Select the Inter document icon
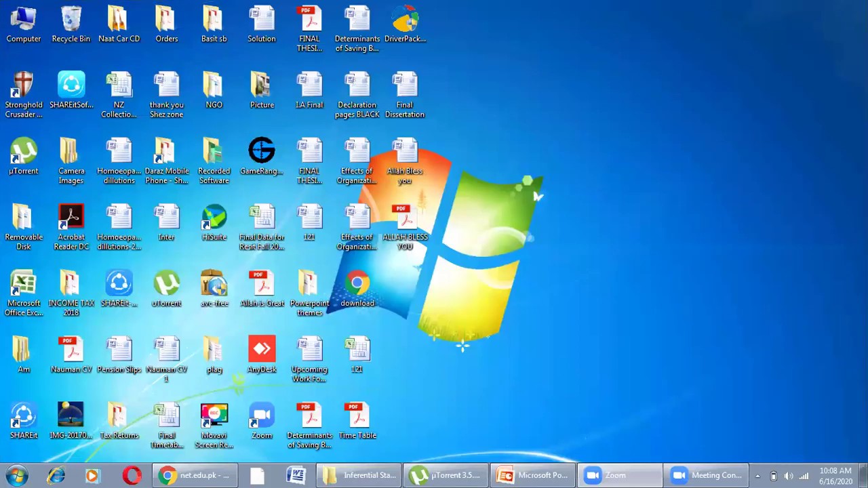 pos(166,223)
